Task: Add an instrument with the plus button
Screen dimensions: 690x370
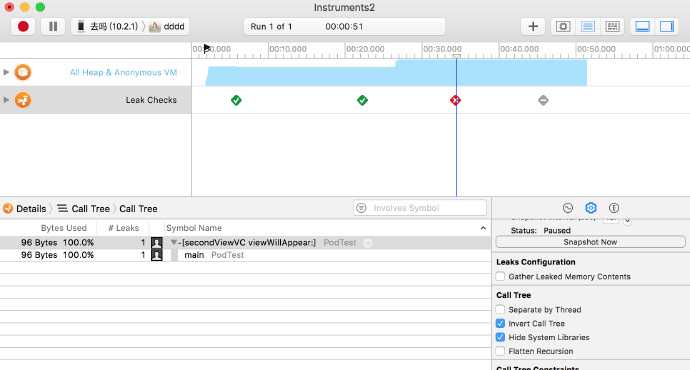Action: point(533,27)
